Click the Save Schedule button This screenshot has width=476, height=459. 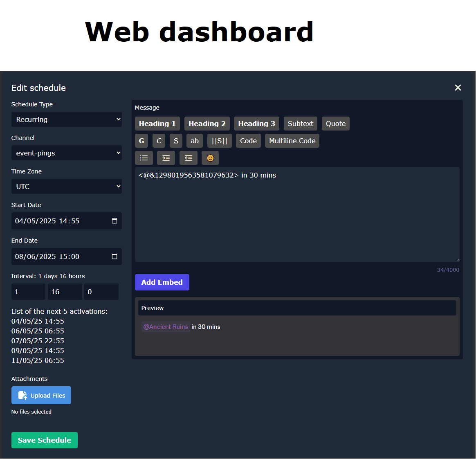(44, 440)
